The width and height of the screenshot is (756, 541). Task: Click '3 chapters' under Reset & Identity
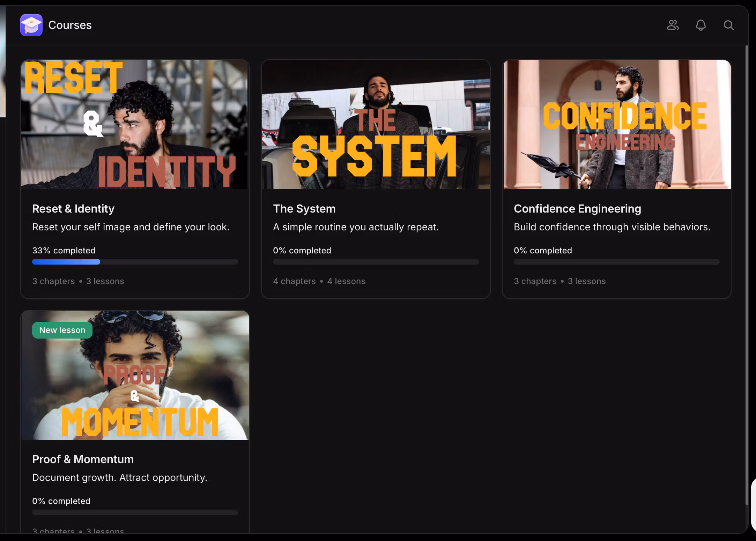pos(53,281)
